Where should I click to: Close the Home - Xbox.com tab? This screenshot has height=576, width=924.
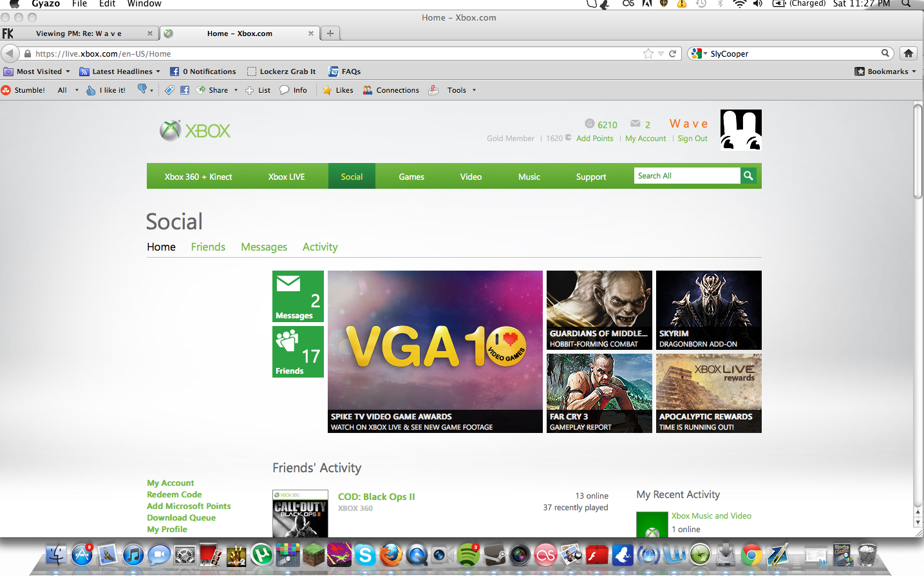pos(311,34)
